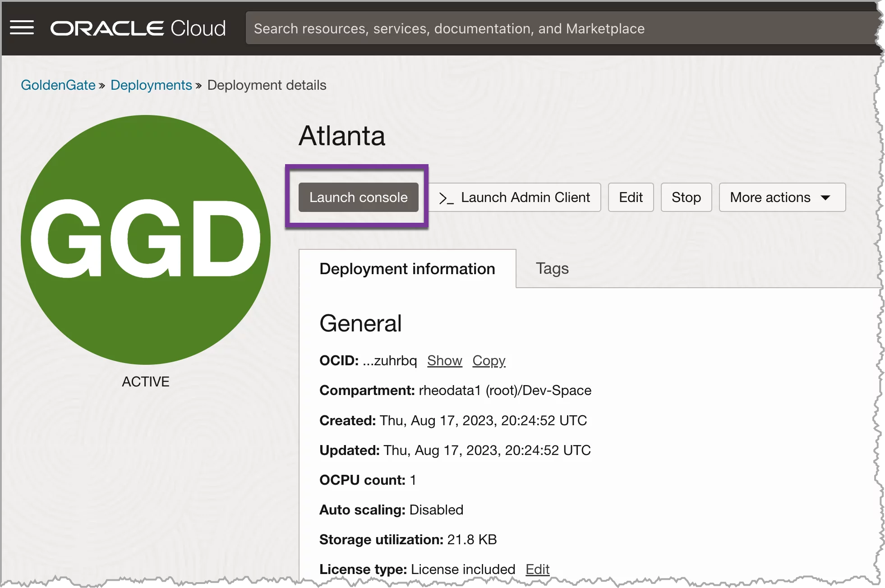Open the hamburger navigation menu
The image size is (885, 588).
coord(22,28)
